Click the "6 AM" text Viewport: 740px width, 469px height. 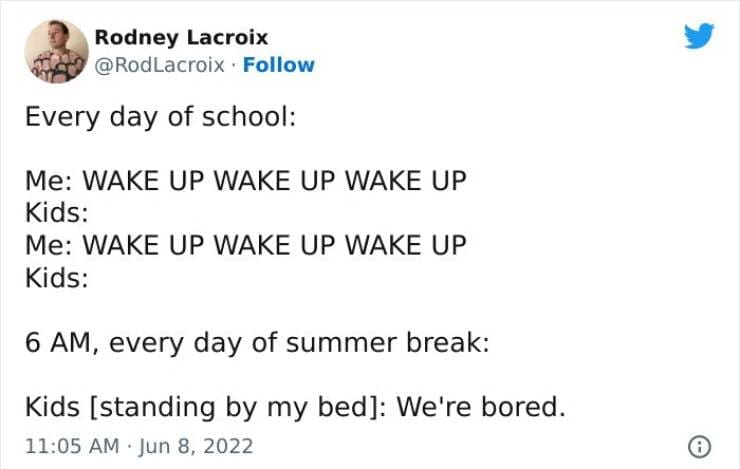(x=60, y=343)
